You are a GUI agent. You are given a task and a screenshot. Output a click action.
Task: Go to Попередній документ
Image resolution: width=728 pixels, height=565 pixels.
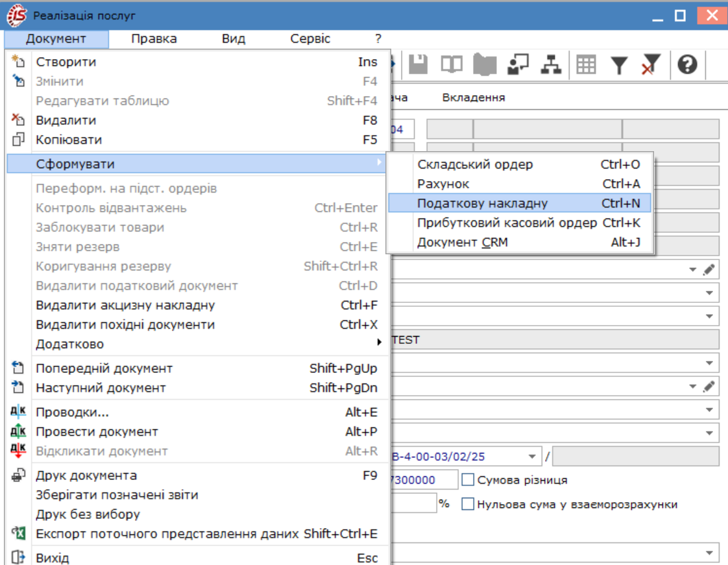pyautogui.click(x=197, y=368)
